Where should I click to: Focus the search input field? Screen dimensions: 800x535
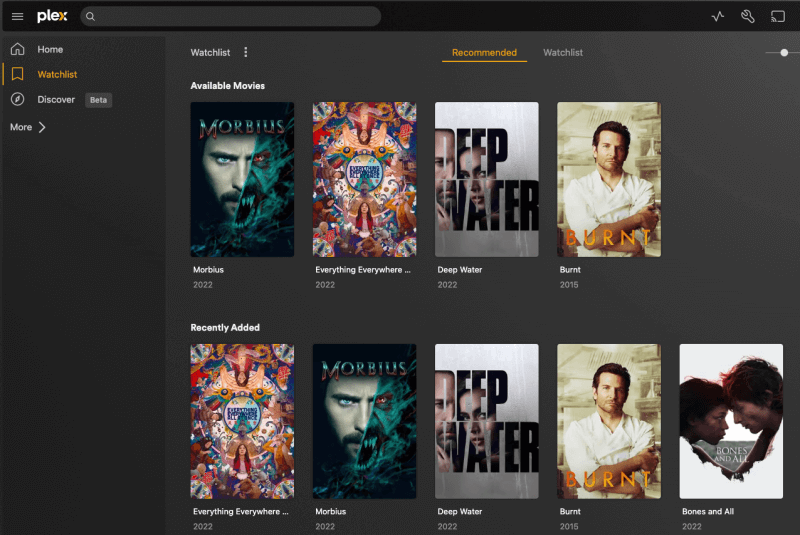click(x=231, y=16)
